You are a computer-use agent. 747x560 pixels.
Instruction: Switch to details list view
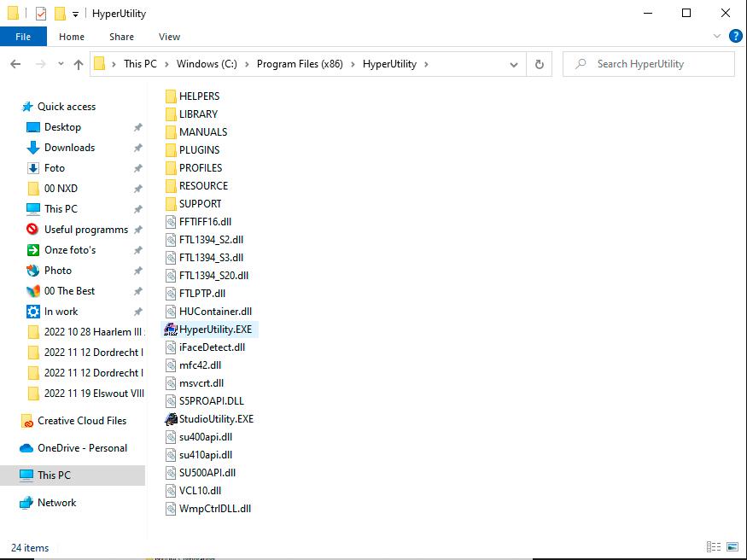pyautogui.click(x=713, y=546)
